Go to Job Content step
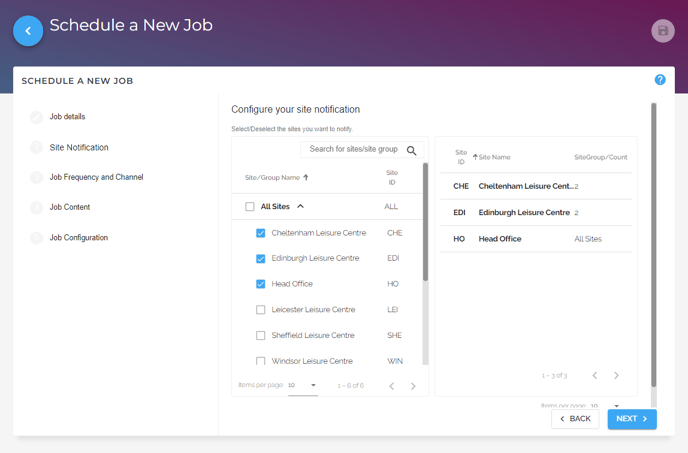 [70, 207]
